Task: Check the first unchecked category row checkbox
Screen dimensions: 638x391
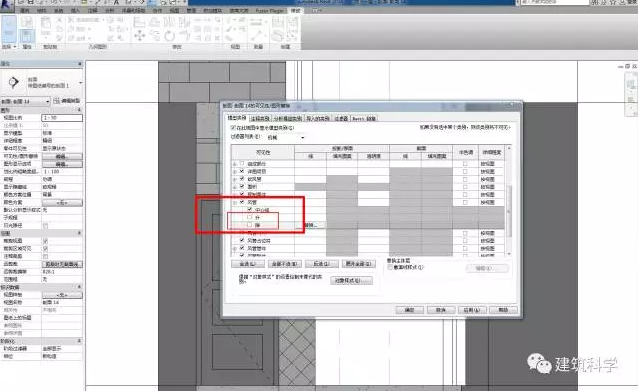Action: (242, 164)
